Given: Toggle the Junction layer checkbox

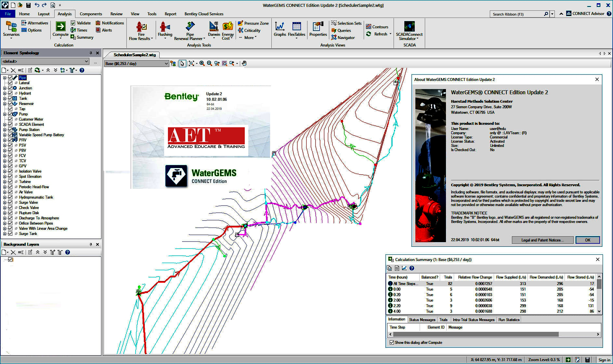Looking at the screenshot, I should 10,88.
